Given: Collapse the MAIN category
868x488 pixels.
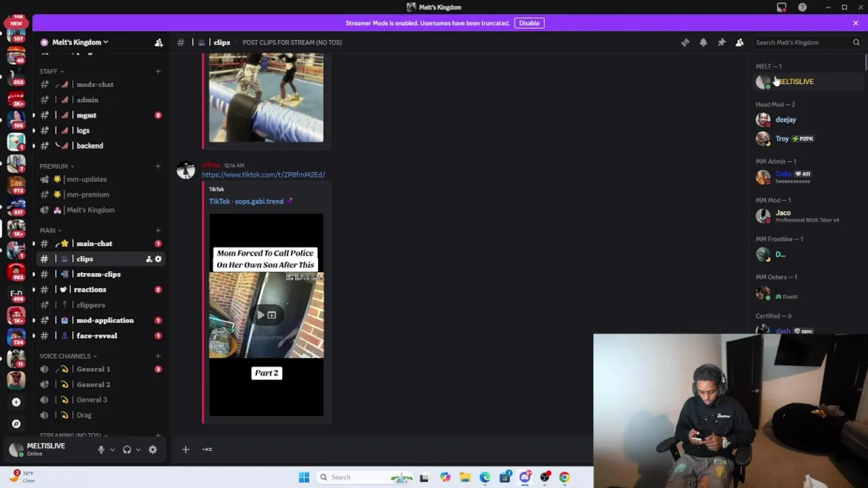Looking at the screenshot, I should [x=50, y=230].
